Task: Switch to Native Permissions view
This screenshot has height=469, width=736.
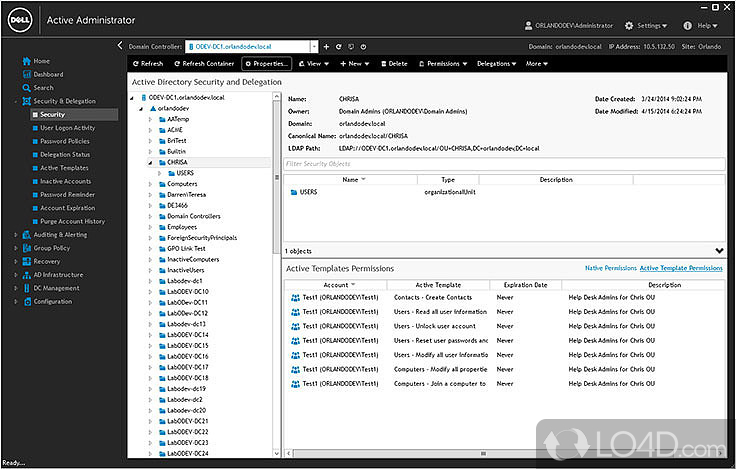Action: (610, 268)
